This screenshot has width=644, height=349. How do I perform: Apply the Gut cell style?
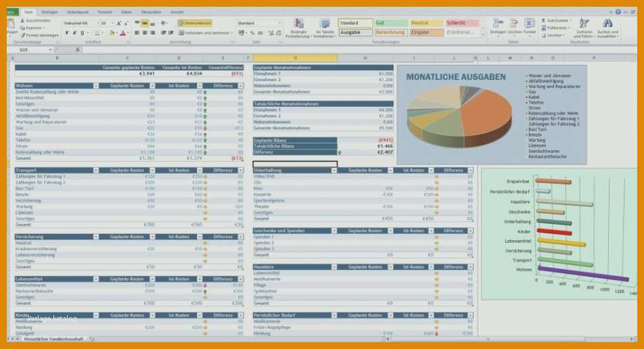pyautogui.click(x=390, y=23)
